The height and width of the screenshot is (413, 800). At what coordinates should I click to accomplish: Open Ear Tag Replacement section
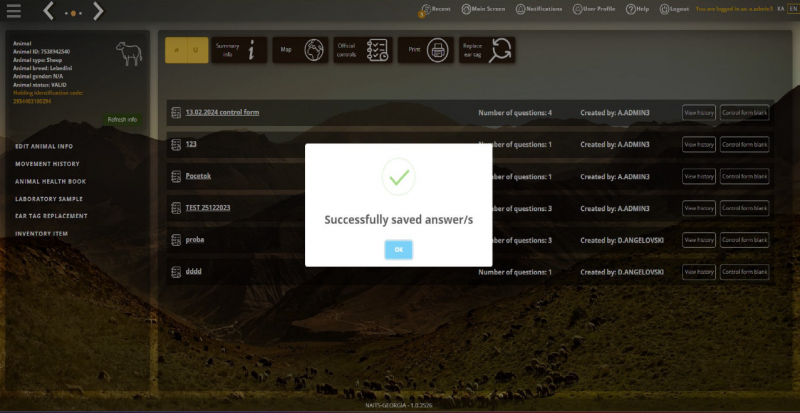point(51,216)
